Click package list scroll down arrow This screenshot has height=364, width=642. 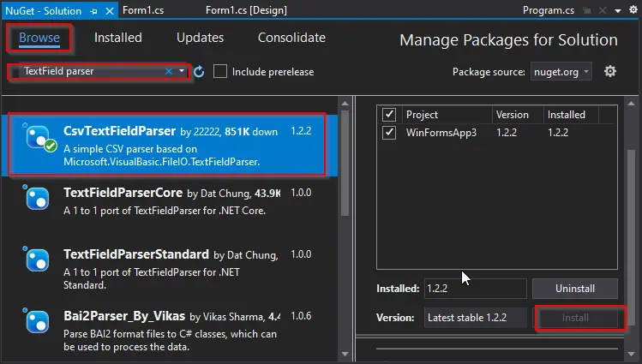coord(345,355)
